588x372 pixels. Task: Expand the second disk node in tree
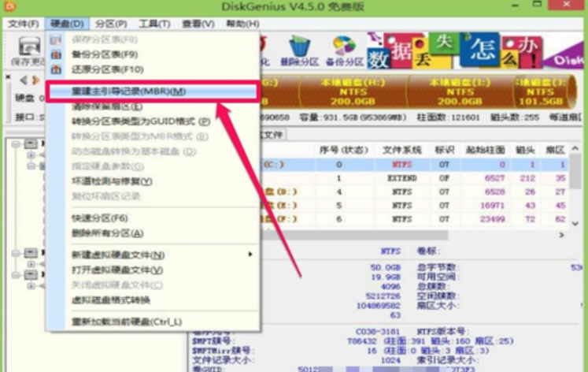click(19, 253)
